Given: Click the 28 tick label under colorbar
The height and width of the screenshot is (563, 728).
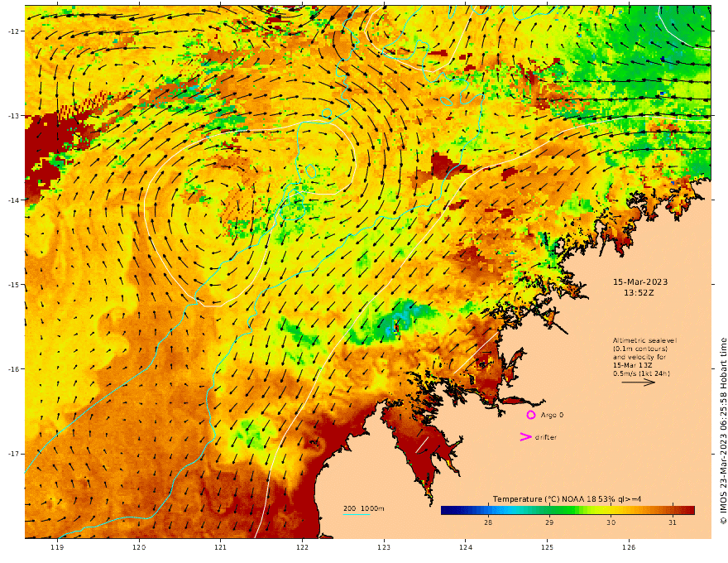Looking at the screenshot, I should pyautogui.click(x=488, y=522).
